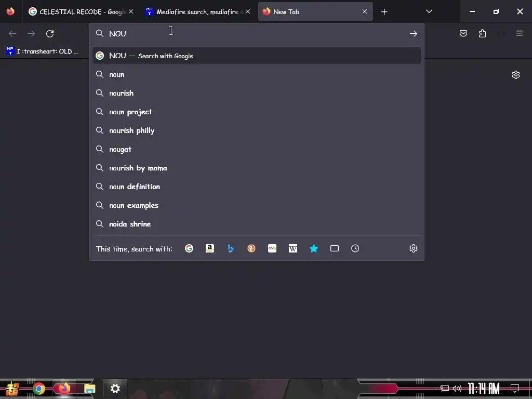
Task: Choose the 'nourish philly' suggestion
Action: click(x=257, y=130)
